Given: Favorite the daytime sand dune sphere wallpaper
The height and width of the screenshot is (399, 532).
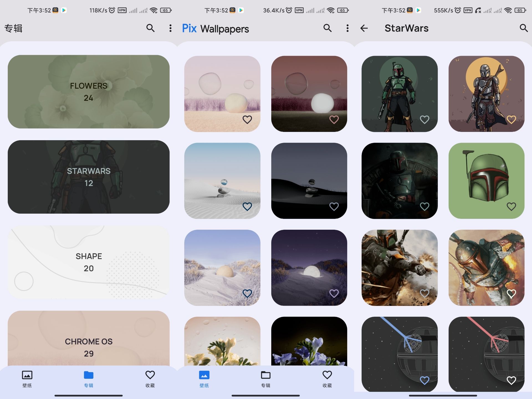Looking at the screenshot, I should 247,293.
